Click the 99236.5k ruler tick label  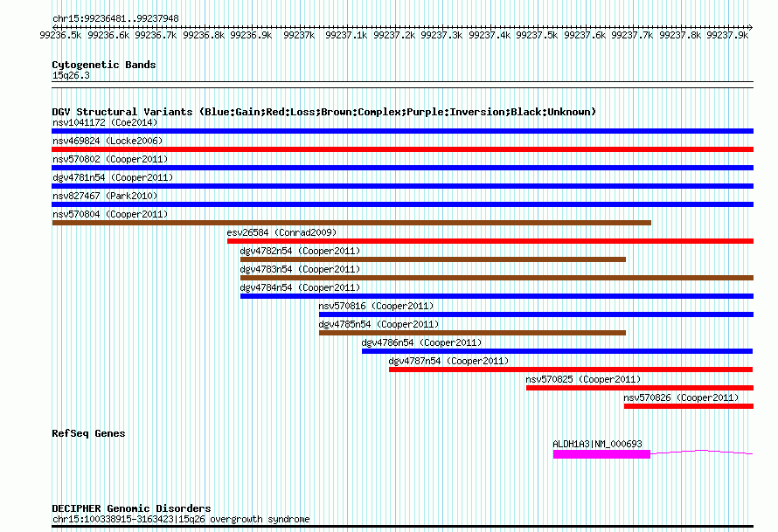point(60,35)
